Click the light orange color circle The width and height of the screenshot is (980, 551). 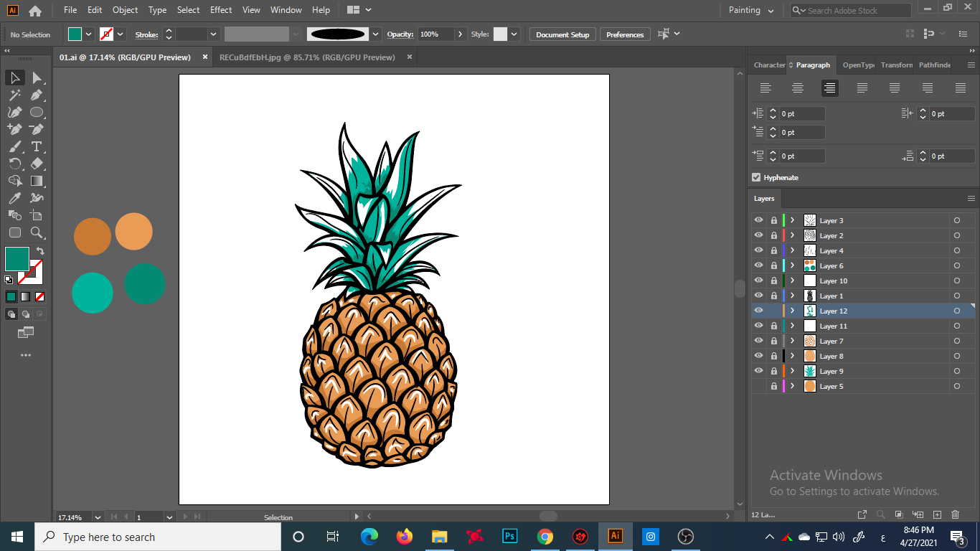pyautogui.click(x=133, y=232)
